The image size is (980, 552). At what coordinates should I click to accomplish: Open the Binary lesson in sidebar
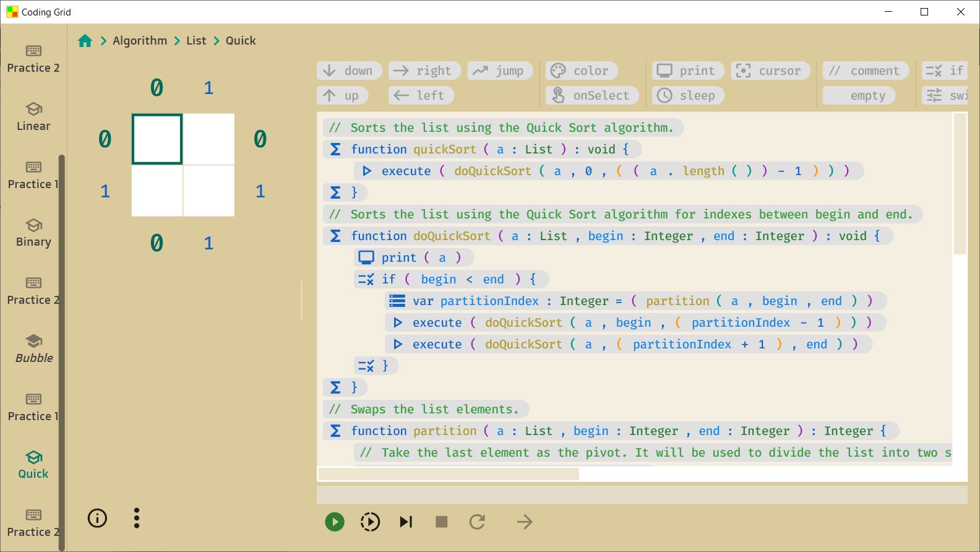(x=34, y=233)
